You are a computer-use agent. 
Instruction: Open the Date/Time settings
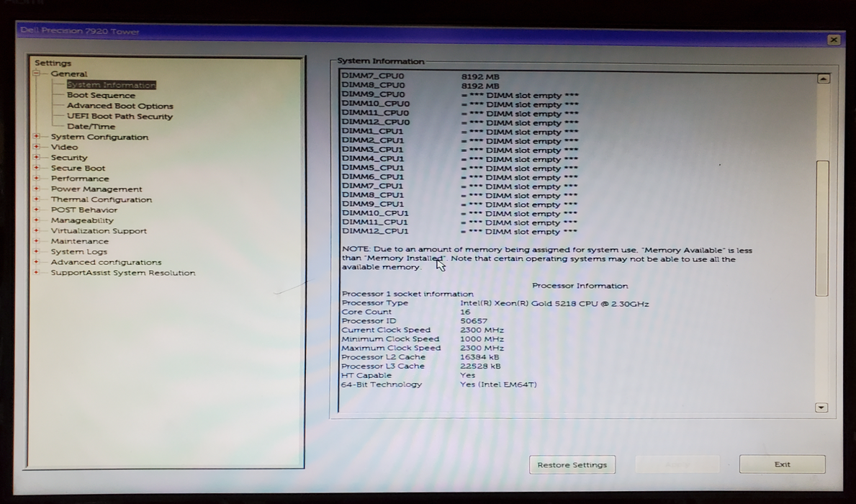pos(90,126)
